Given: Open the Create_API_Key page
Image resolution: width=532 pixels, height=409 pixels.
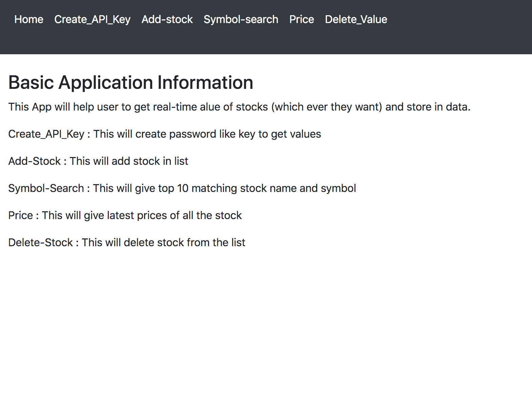Looking at the screenshot, I should (92, 19).
